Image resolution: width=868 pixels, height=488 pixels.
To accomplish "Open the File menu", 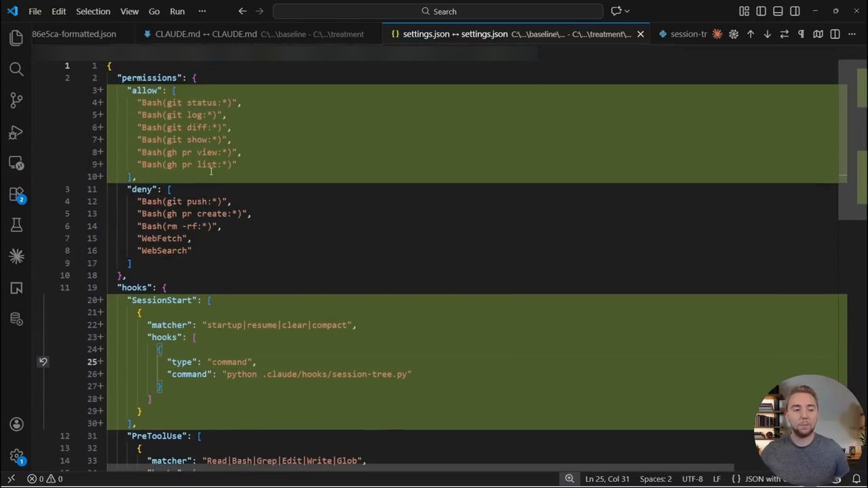I will pyautogui.click(x=35, y=11).
